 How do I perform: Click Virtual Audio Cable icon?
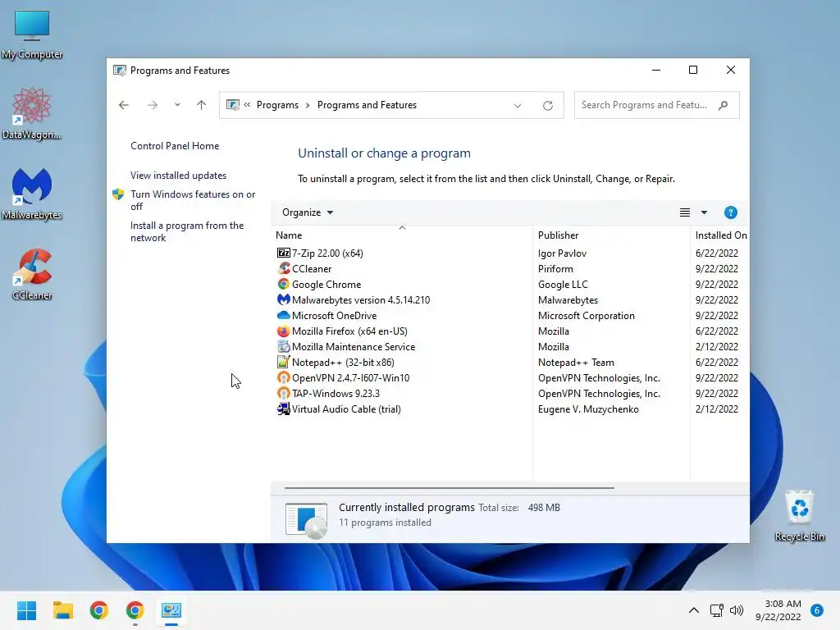coord(283,409)
